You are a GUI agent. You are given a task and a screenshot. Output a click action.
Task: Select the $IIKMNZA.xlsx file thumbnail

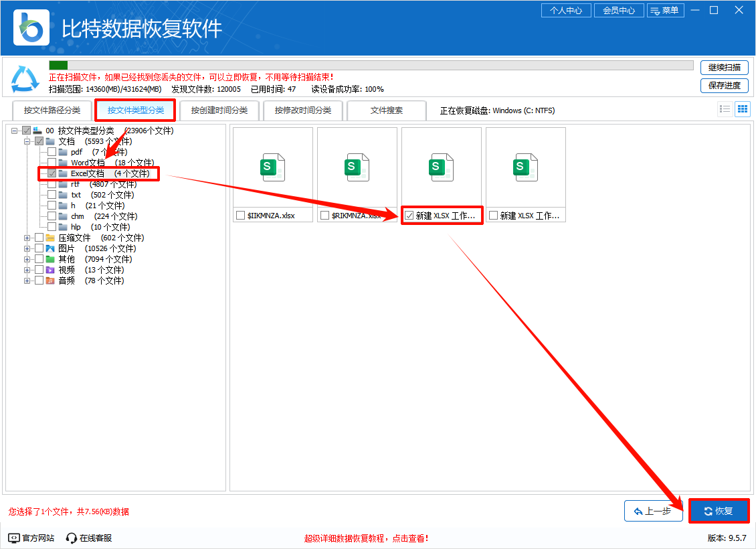272,167
